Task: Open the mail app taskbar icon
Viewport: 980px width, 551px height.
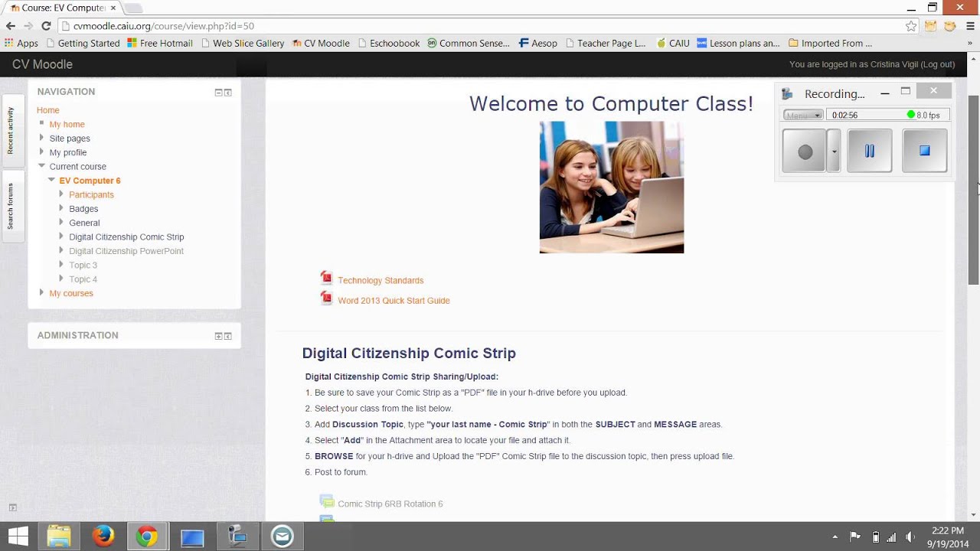Action: (282, 536)
